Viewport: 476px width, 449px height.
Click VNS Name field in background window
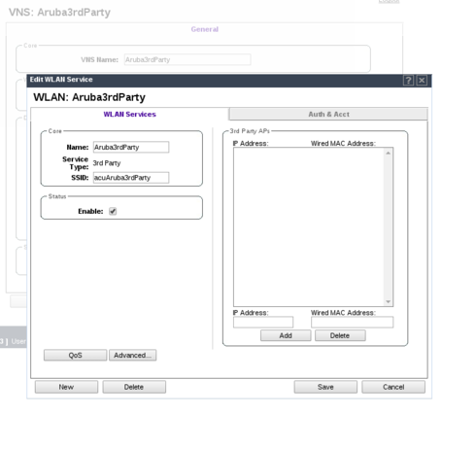187,59
